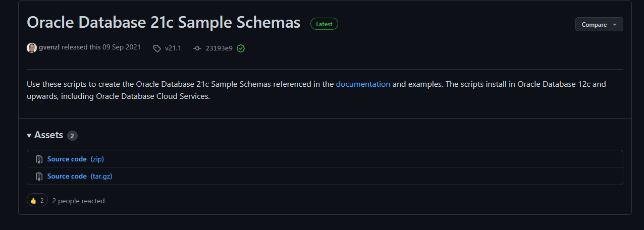
Task: Click the zip file archive icon
Action: [x=39, y=159]
